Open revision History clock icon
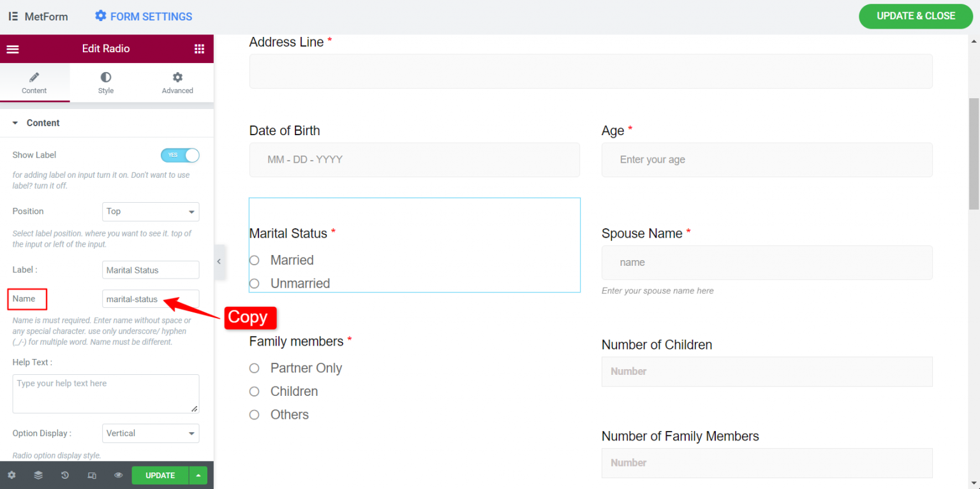The image size is (980, 489). 64,475
